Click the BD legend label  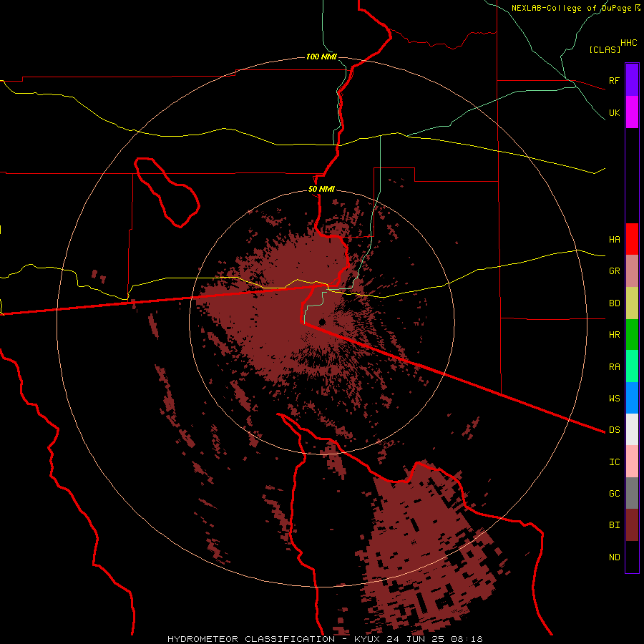coord(614,303)
